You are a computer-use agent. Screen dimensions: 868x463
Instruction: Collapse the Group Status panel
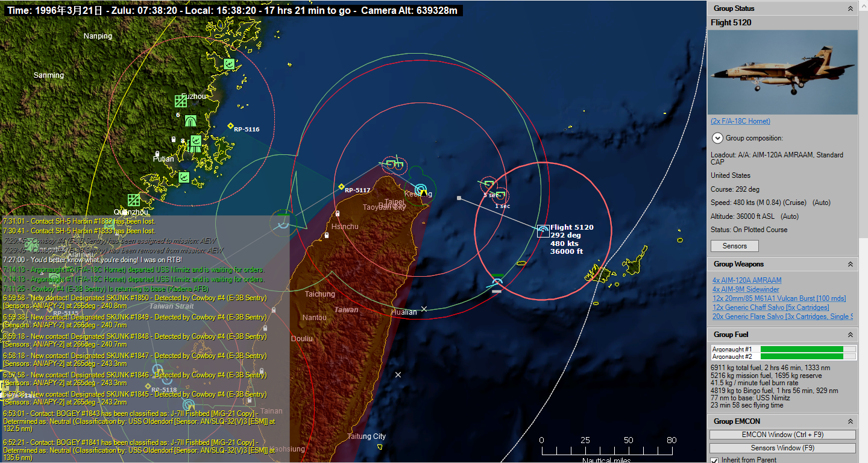[851, 8]
